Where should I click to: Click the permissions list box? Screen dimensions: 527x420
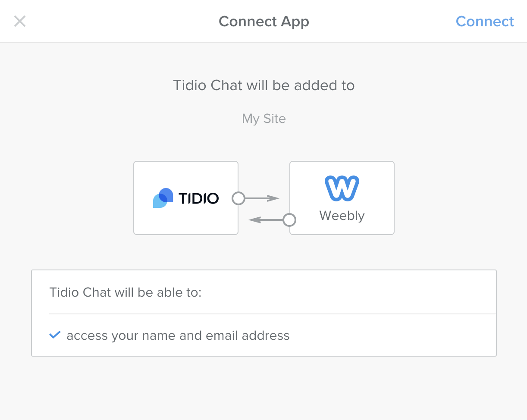[x=264, y=313]
